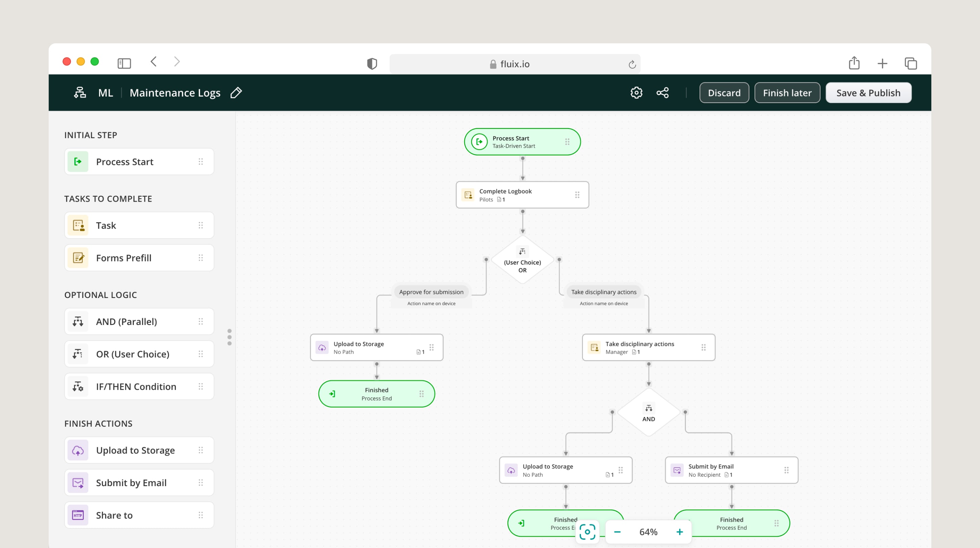Click Approve for submission branch label
980x548 pixels.
pos(431,292)
